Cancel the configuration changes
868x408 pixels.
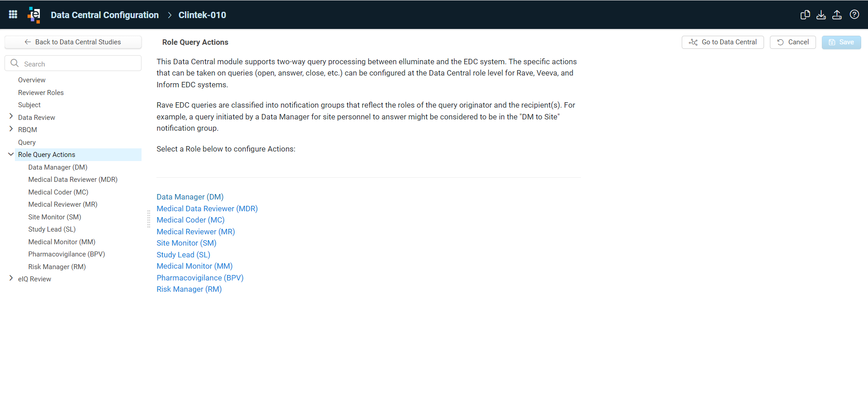coord(793,42)
